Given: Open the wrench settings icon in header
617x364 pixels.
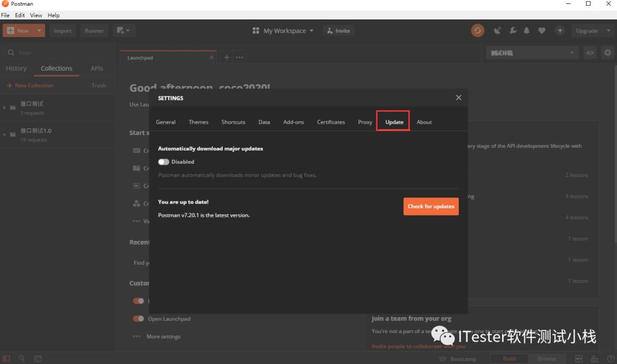Looking at the screenshot, I should click(x=512, y=30).
